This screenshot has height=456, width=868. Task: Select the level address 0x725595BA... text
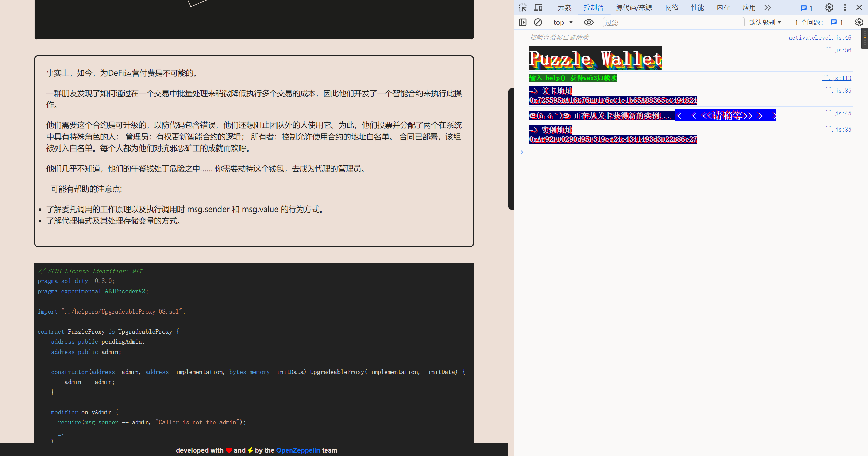[x=613, y=100]
